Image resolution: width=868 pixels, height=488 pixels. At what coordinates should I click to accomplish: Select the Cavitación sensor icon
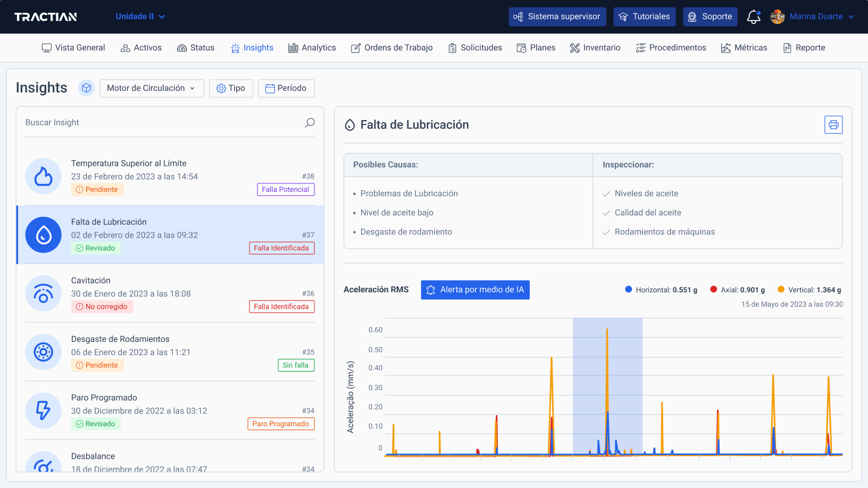pos(43,293)
